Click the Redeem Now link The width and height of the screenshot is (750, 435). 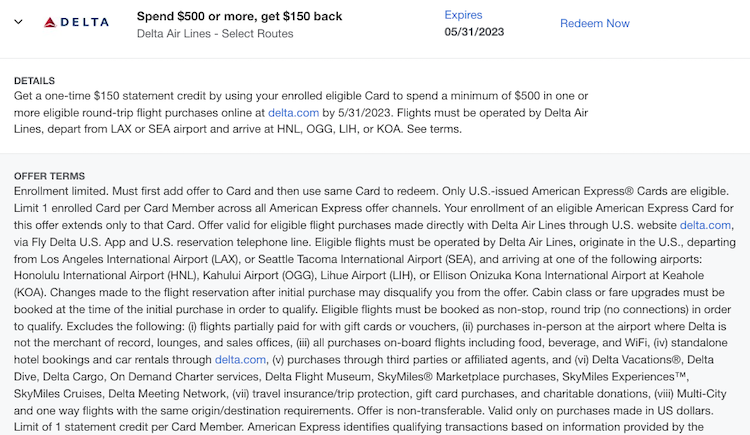[x=594, y=23]
